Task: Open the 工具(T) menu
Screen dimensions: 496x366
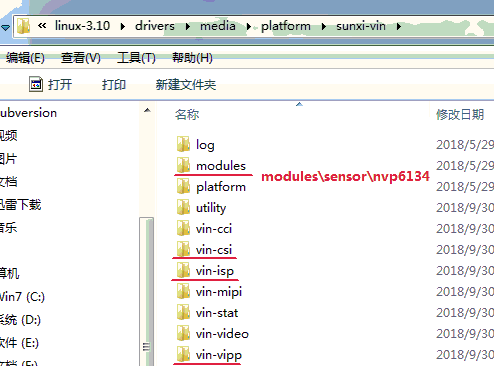Action: click(x=136, y=58)
